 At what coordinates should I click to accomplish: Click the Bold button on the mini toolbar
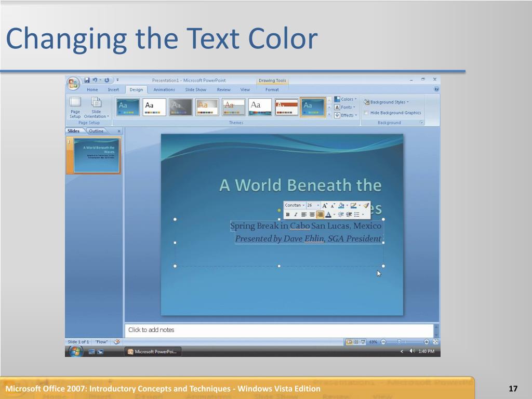pyautogui.click(x=288, y=215)
